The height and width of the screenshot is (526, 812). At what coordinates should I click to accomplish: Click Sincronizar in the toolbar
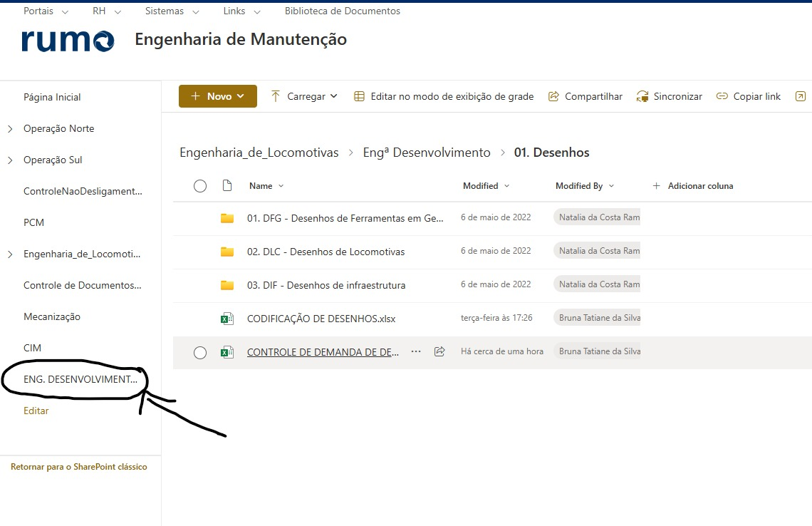pos(669,96)
